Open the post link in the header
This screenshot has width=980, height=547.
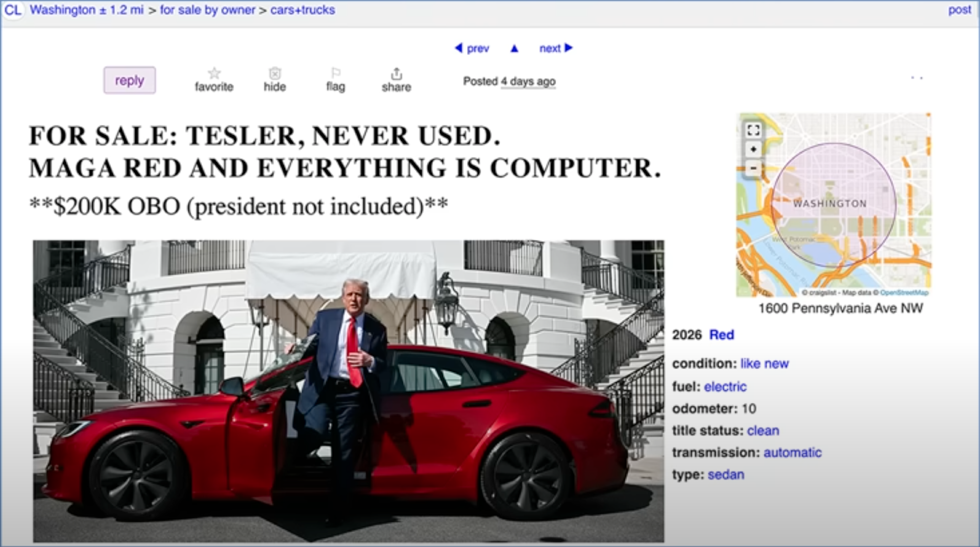960,10
